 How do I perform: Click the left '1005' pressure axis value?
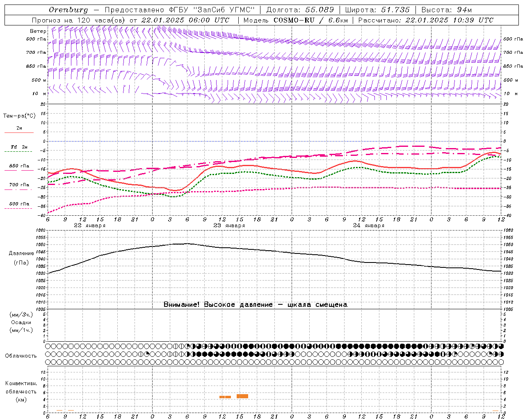tap(41, 309)
